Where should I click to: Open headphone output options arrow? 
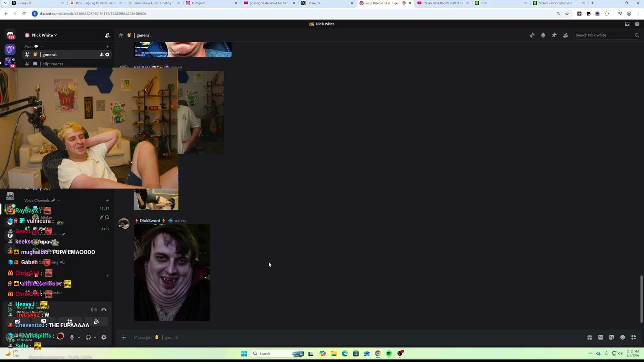[x=95, y=337]
